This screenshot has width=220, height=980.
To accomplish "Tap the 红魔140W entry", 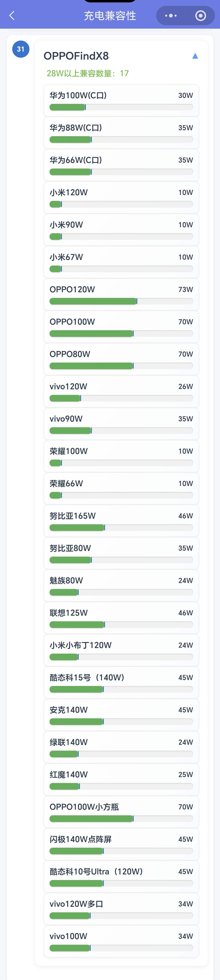I will tap(121, 779).
